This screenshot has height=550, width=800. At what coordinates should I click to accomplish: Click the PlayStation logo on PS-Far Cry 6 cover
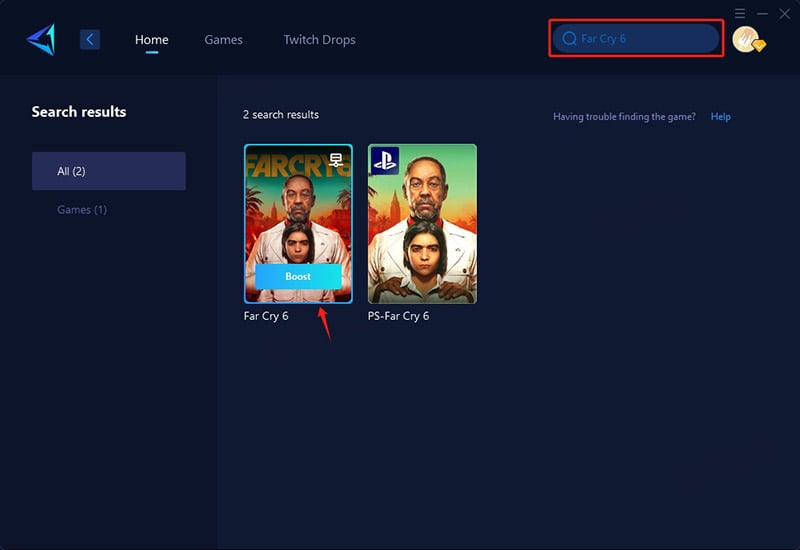click(385, 160)
